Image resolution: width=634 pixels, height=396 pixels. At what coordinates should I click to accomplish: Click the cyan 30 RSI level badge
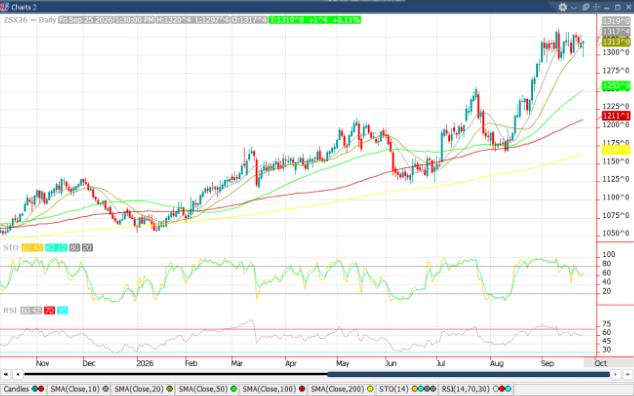click(62, 311)
